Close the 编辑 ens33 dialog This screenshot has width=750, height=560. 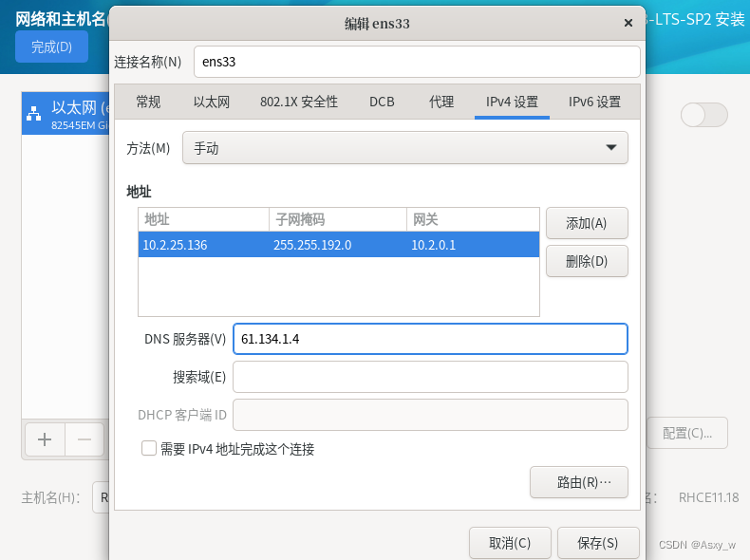tap(628, 23)
